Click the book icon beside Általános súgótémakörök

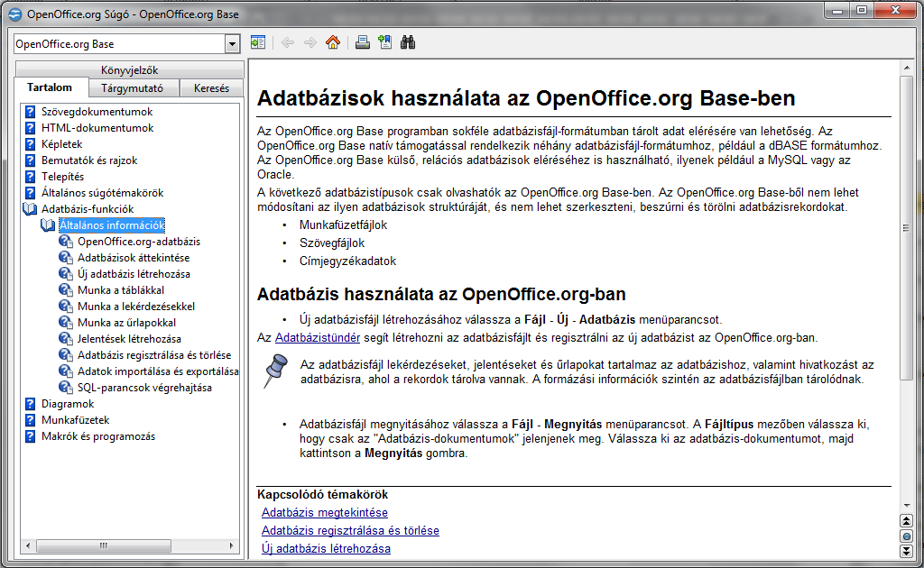30,192
